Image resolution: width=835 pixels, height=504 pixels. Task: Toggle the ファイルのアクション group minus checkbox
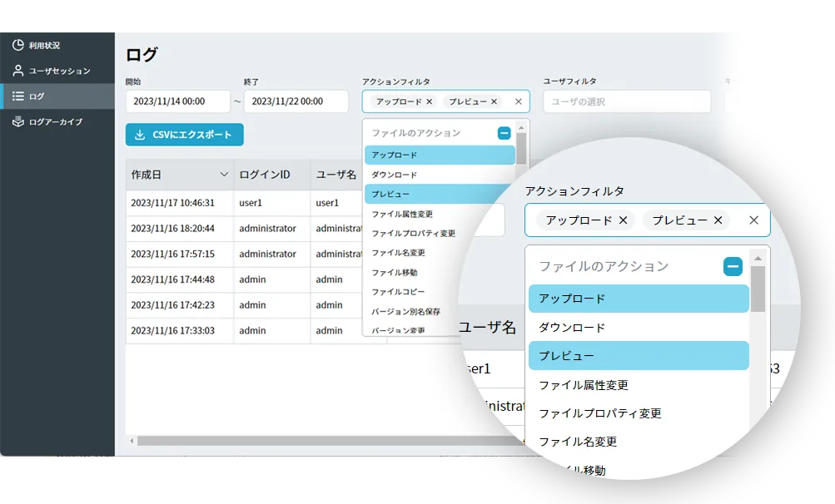pyautogui.click(x=504, y=133)
